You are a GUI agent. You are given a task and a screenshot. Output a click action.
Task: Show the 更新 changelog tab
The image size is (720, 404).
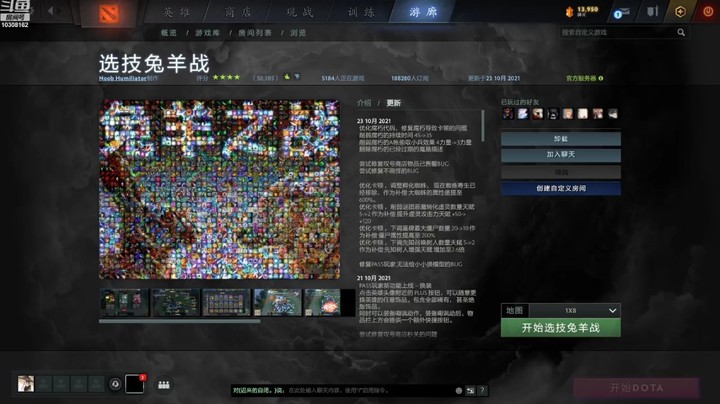coord(394,103)
